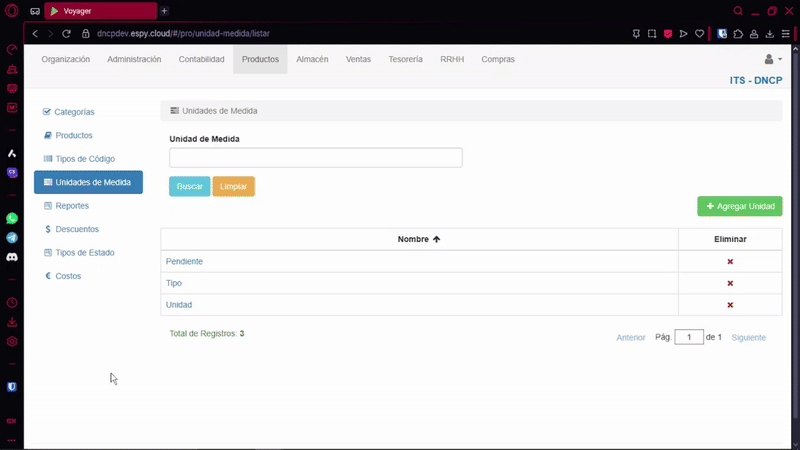Open the Unidad unit entry
This screenshot has width=800, height=450.
(x=179, y=305)
